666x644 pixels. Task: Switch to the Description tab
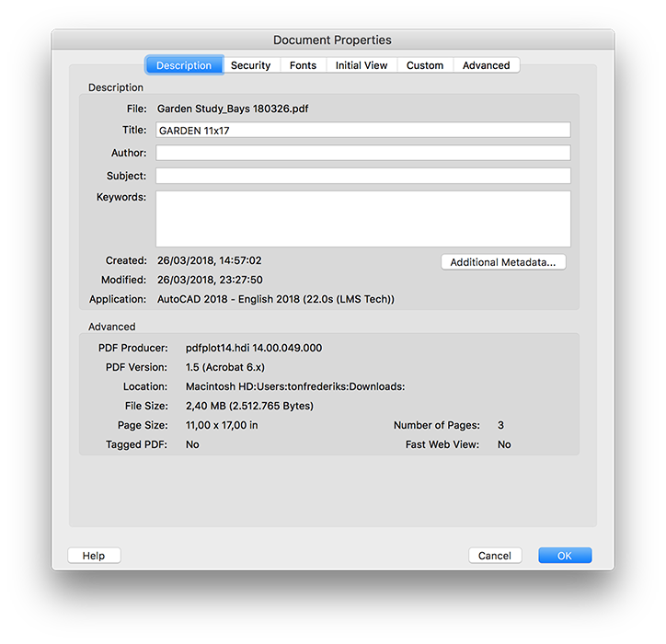[x=184, y=65]
